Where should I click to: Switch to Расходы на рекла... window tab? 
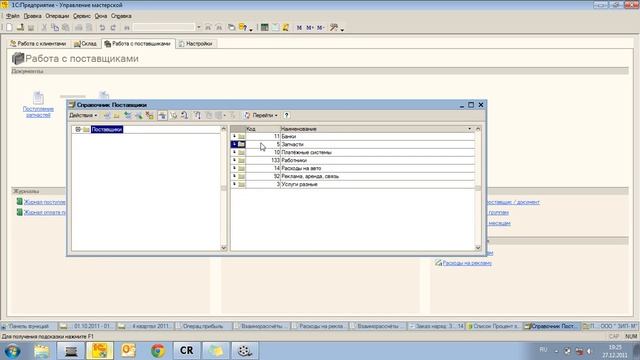320,326
